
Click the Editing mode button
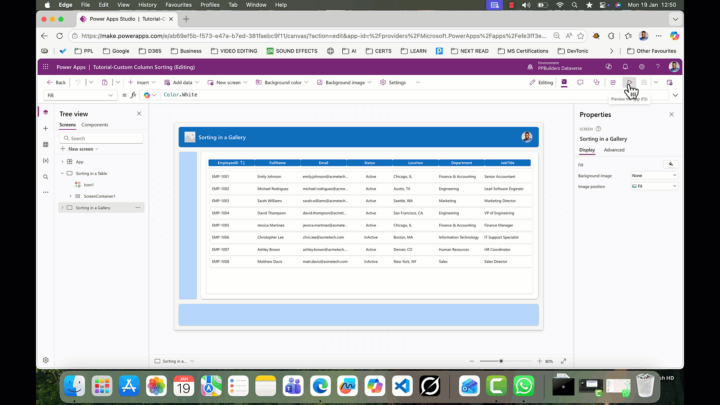click(541, 83)
